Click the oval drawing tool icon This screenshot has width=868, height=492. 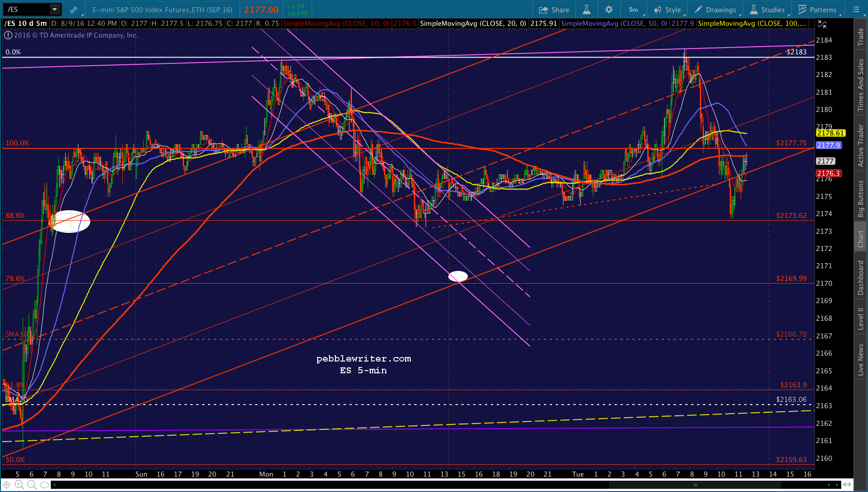pos(44,485)
